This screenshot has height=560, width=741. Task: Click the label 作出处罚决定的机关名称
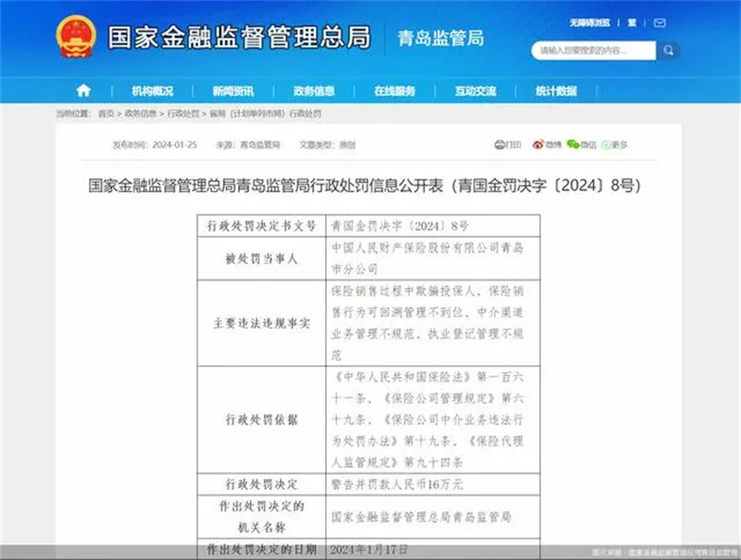coord(261,516)
